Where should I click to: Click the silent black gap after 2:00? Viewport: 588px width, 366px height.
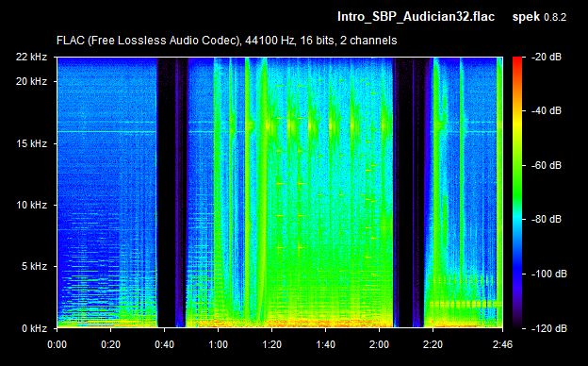(x=403, y=192)
